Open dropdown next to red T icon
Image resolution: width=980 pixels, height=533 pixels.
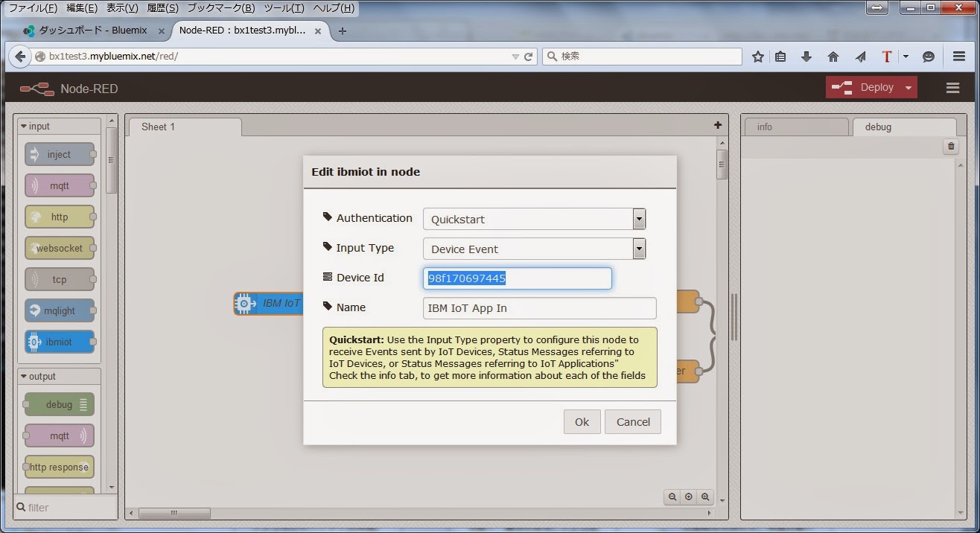(906, 57)
